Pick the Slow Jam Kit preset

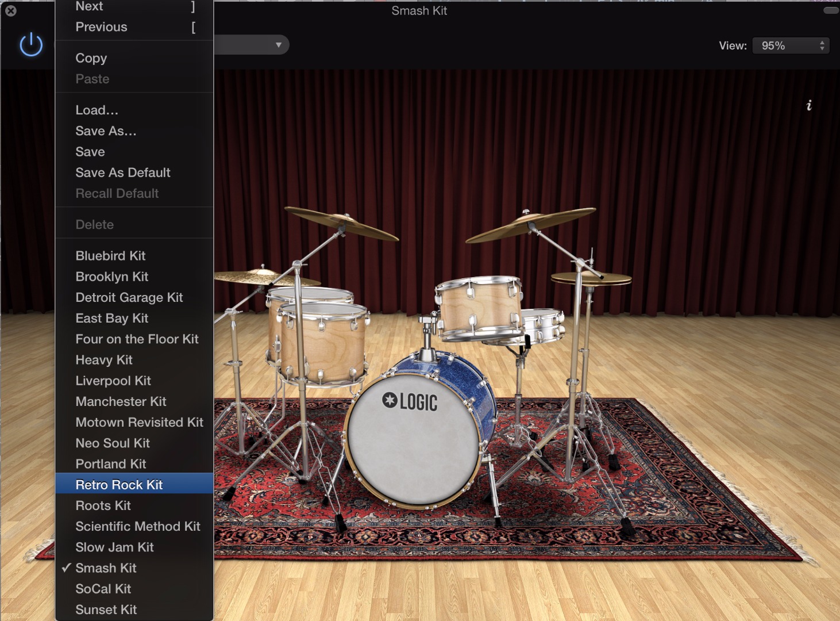point(134,547)
